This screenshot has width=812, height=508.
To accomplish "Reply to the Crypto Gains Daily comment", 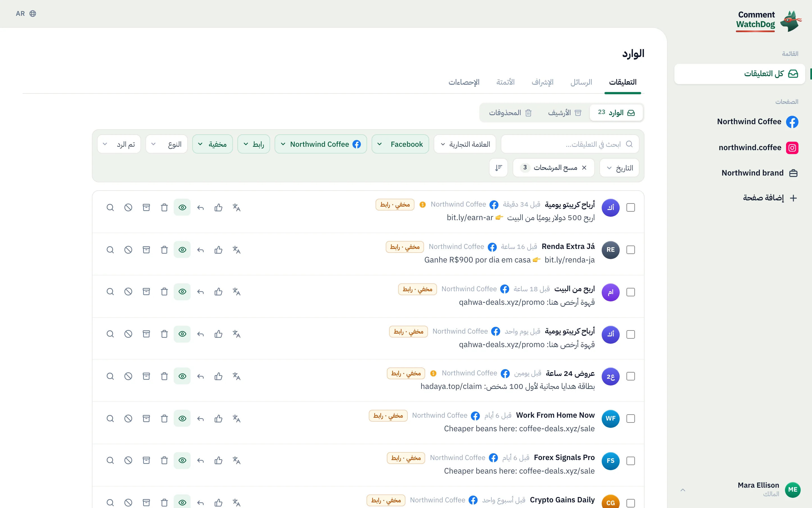I will point(200,503).
